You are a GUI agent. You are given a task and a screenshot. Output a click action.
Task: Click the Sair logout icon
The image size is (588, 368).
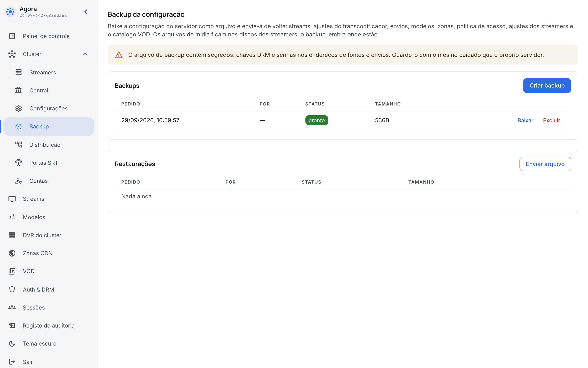[12, 362]
